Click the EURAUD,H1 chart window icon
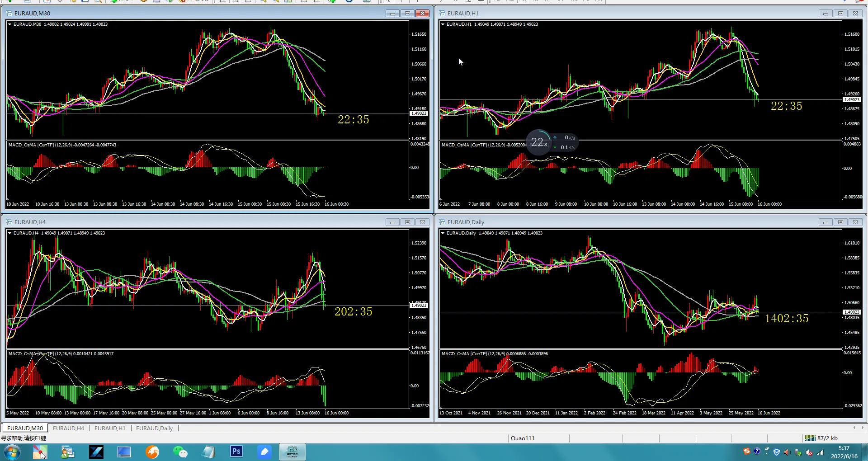Screen dimensions: 868x461 pyautogui.click(x=442, y=13)
